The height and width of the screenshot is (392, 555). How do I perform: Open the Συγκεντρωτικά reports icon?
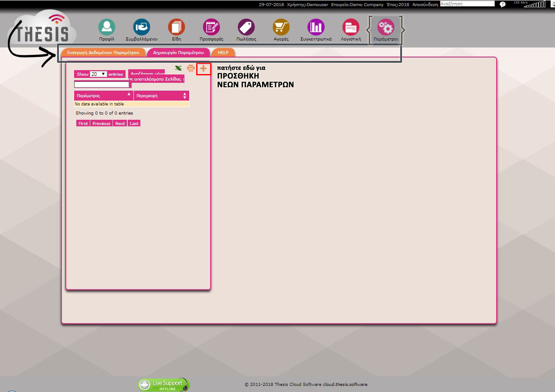coord(316,27)
